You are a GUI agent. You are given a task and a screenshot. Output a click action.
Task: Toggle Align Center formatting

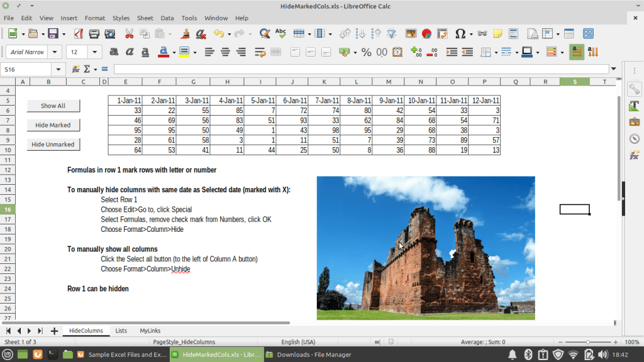[225, 52]
